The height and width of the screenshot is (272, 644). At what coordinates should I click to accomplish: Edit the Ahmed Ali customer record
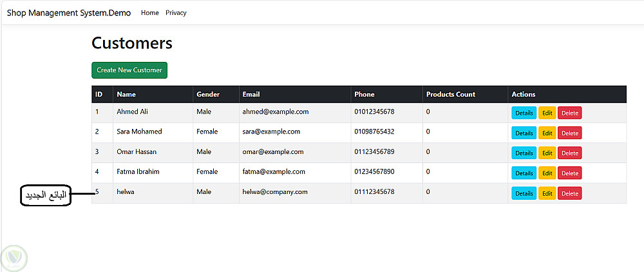547,113
